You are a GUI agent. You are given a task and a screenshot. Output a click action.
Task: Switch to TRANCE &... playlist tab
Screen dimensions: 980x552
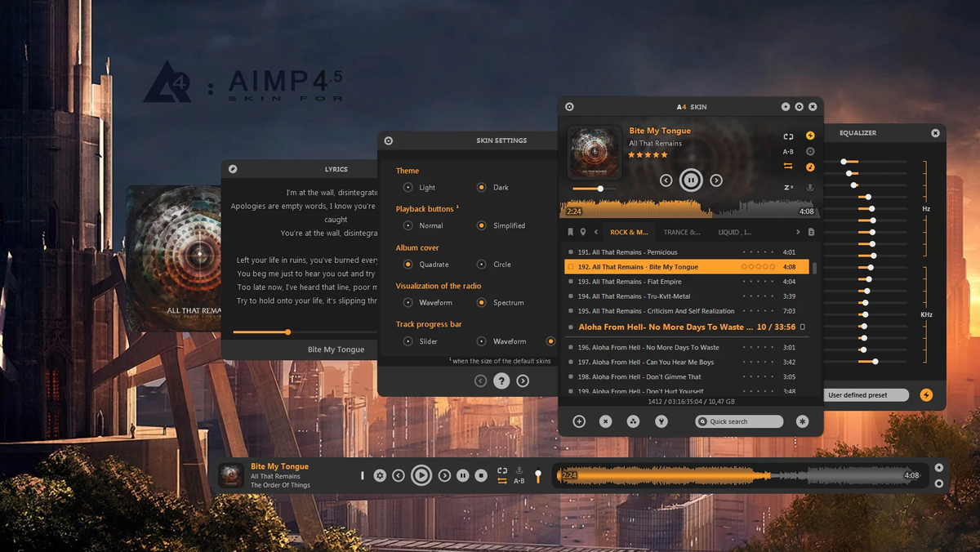tap(682, 233)
